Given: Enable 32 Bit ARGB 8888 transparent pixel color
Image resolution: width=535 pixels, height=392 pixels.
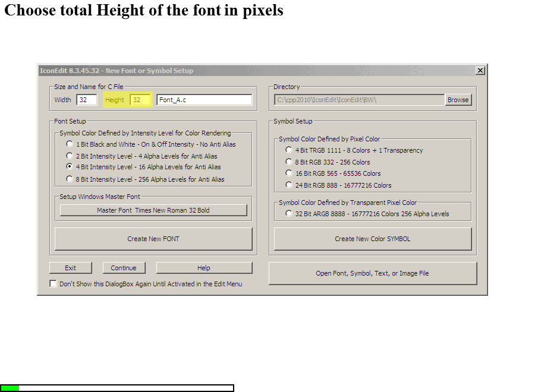Looking at the screenshot, I should pos(288,213).
